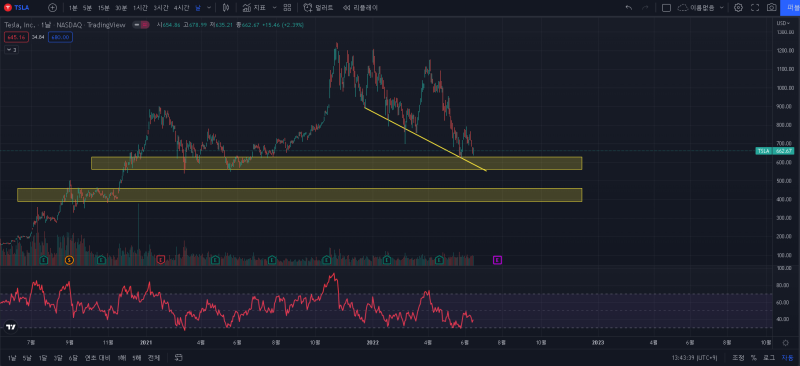Set range to 1달

pos(43,358)
